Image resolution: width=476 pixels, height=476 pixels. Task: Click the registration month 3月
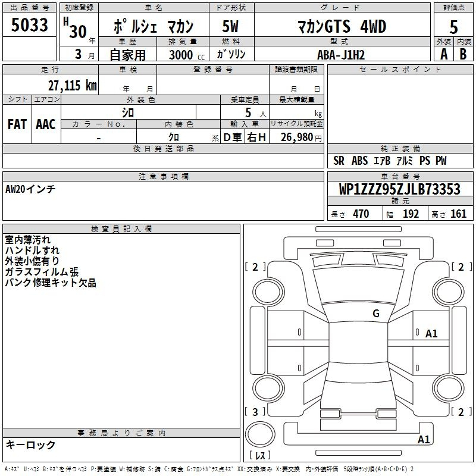84,54
